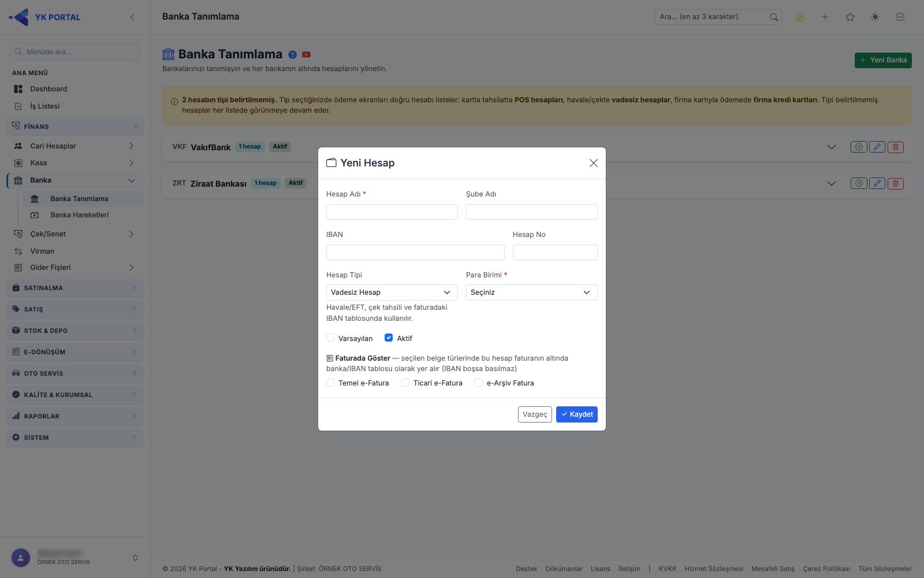Click the notification bell icon in top bar
Image resolution: width=924 pixels, height=578 pixels.
800,17
